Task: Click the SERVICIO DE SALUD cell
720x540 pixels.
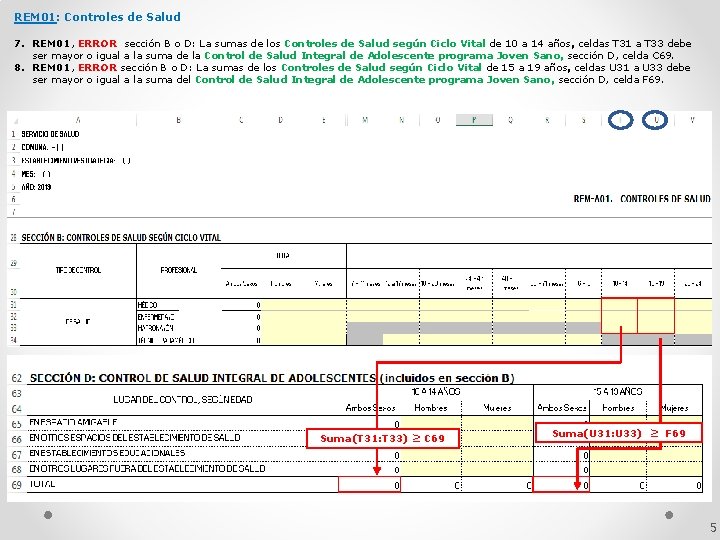Action: pos(51,134)
